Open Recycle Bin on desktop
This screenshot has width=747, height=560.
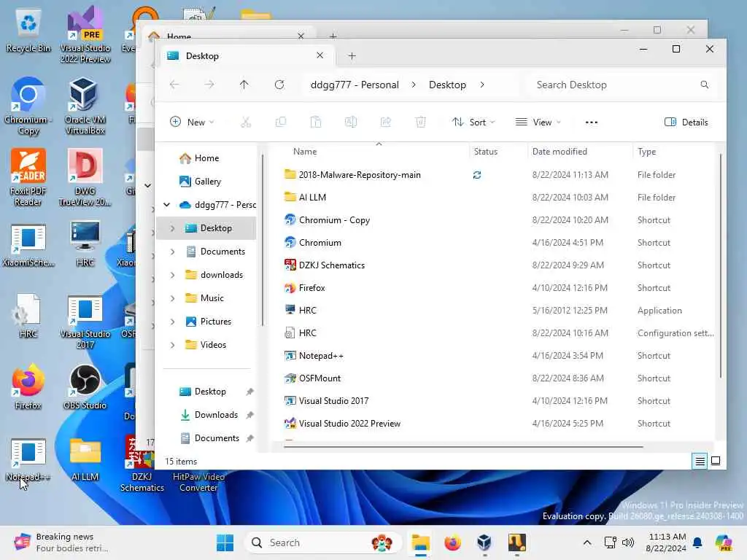(x=28, y=31)
